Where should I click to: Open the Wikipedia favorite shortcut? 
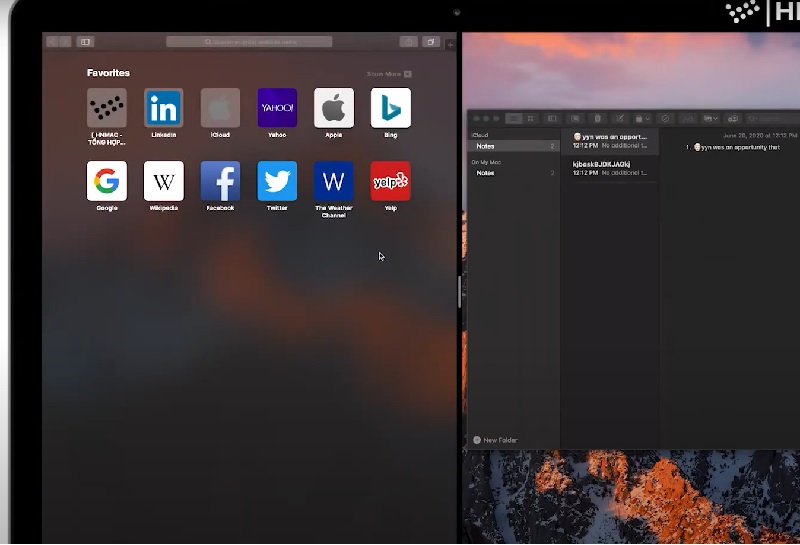pyautogui.click(x=163, y=181)
